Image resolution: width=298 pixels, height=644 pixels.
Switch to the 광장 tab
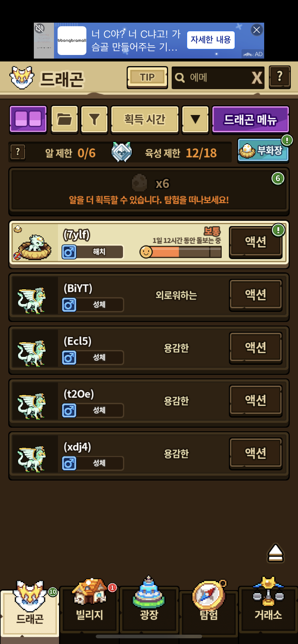(149, 607)
